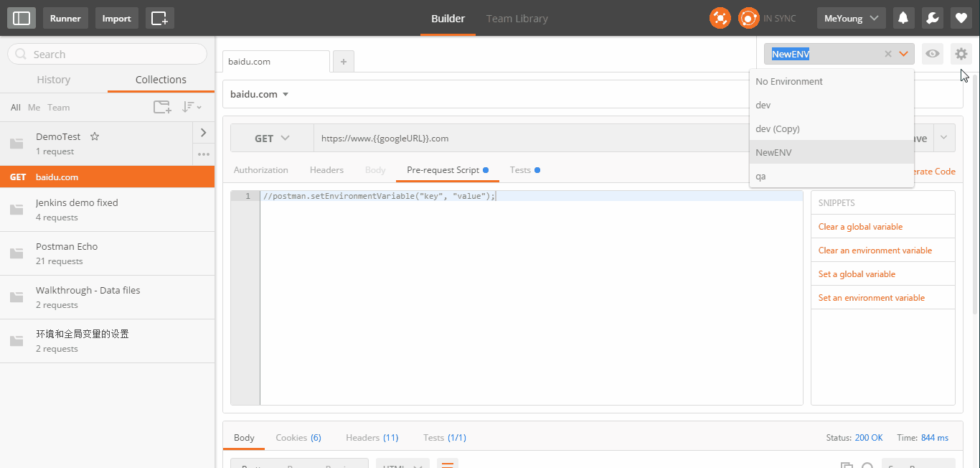Toggle the sidebar panel icon
This screenshot has height=468, width=980.
pos(22,18)
